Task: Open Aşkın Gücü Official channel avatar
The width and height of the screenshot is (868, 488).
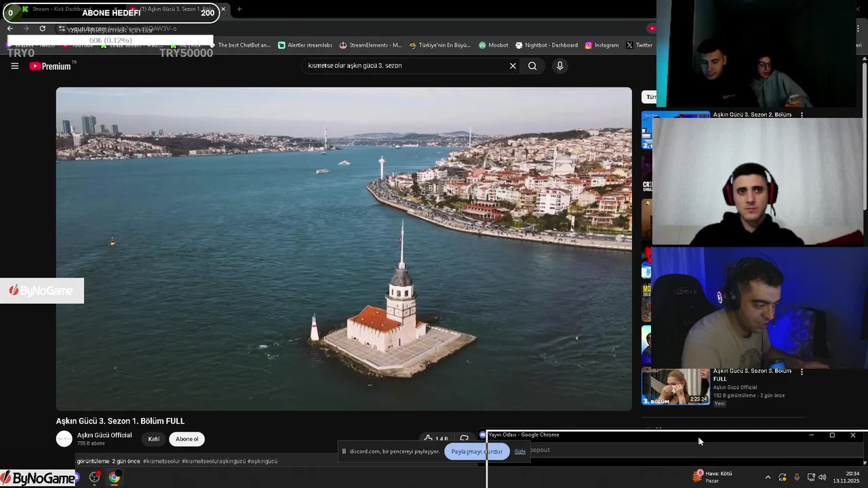Action: tap(64, 439)
